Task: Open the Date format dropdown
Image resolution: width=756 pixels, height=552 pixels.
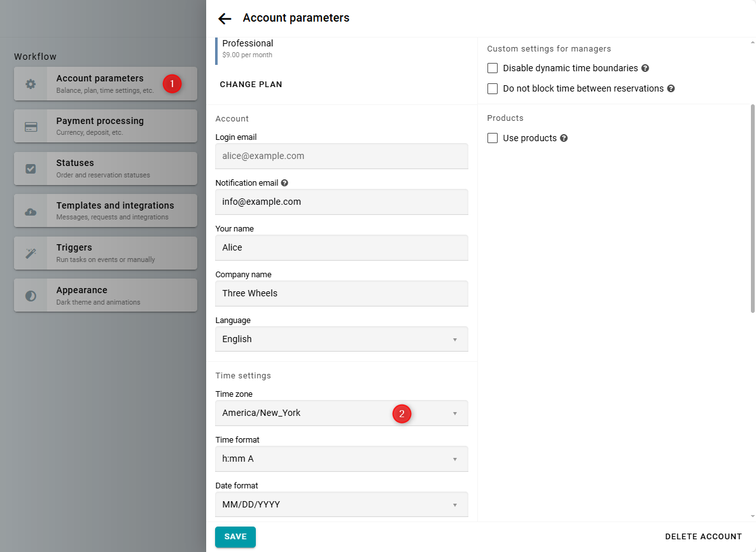Action: click(341, 505)
